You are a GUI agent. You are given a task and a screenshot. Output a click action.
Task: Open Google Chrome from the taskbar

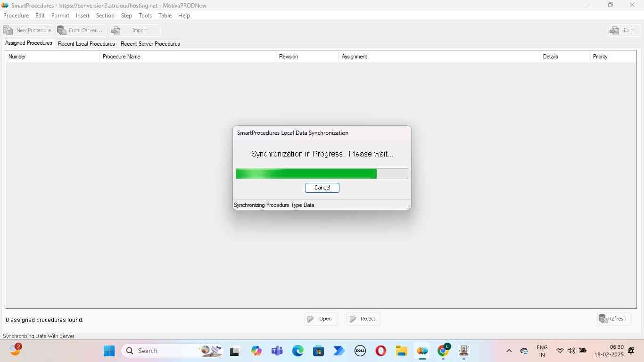[443, 351]
